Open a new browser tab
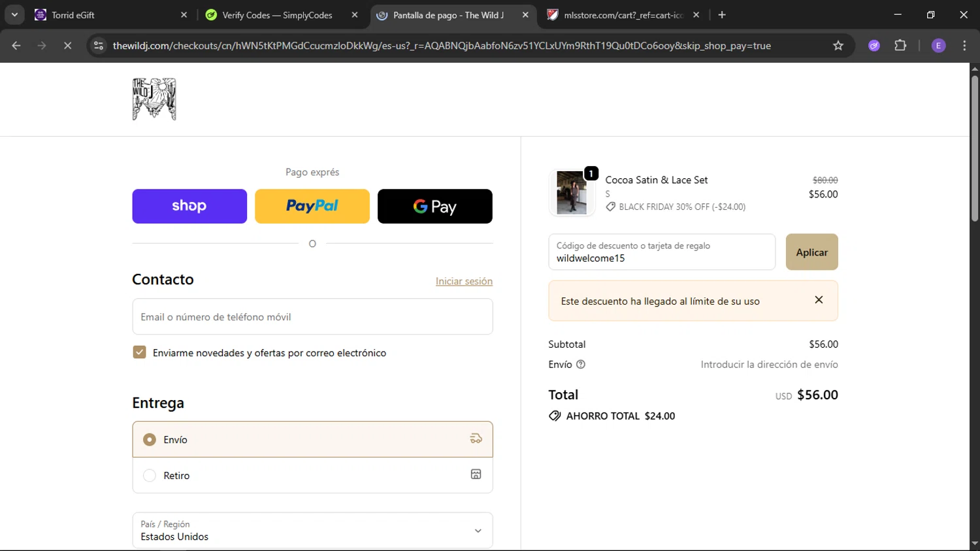 tap(722, 15)
